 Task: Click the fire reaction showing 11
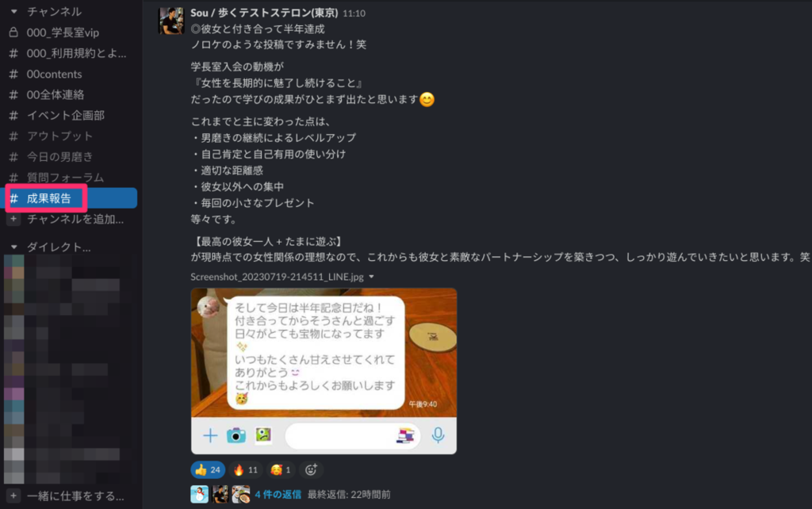coord(246,469)
